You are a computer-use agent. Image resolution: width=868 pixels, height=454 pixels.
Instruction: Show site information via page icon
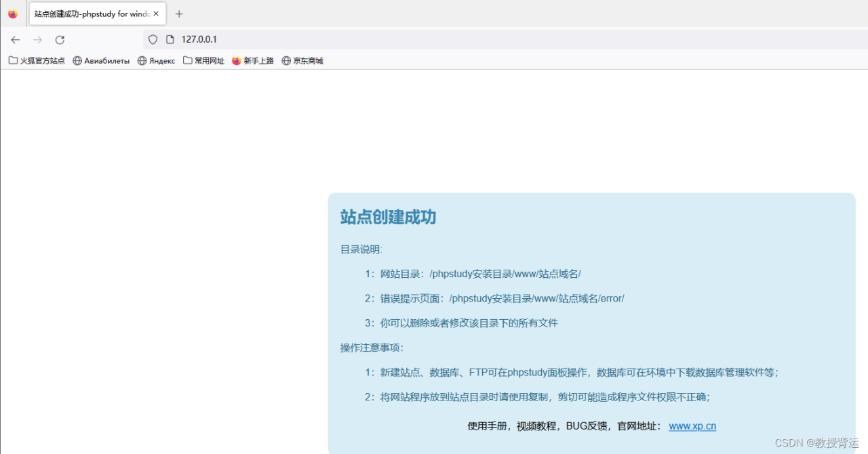[x=170, y=40]
